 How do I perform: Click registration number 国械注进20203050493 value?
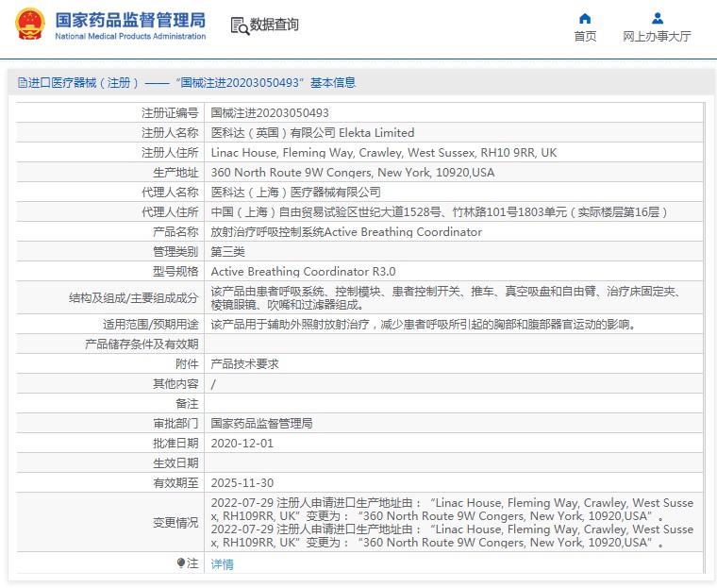click(x=270, y=112)
